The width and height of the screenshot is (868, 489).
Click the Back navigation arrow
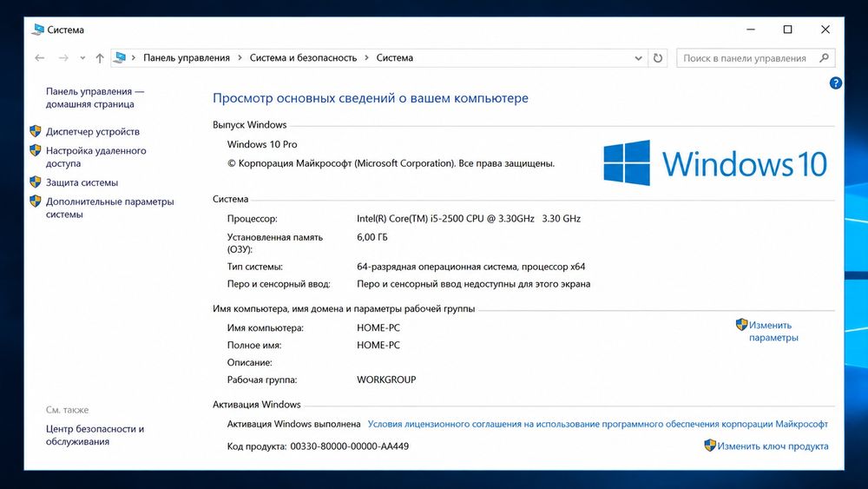pos(39,57)
